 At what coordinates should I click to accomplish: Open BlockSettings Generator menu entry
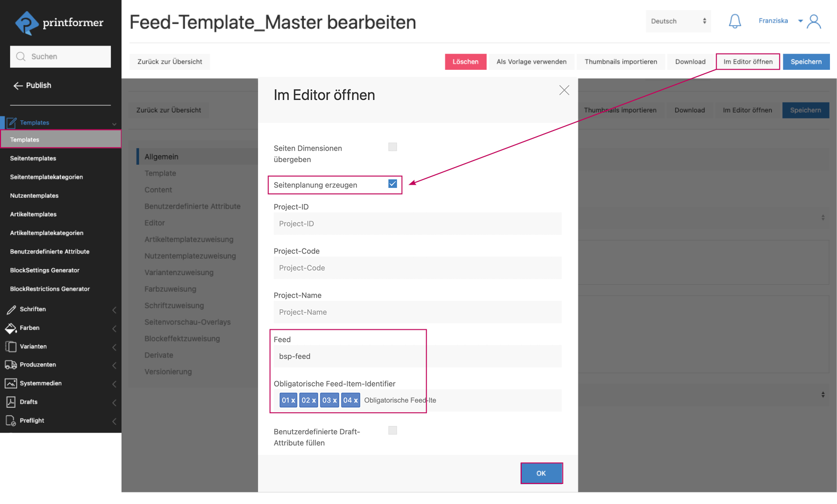pyautogui.click(x=45, y=271)
